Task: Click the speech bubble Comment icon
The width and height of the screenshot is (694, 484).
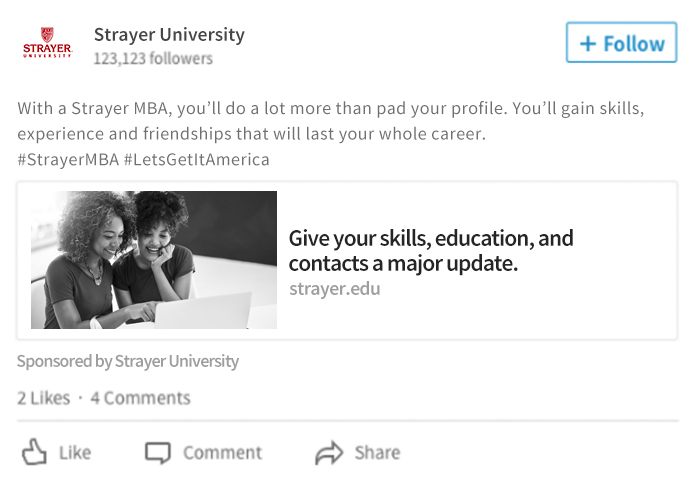Action: (x=158, y=453)
